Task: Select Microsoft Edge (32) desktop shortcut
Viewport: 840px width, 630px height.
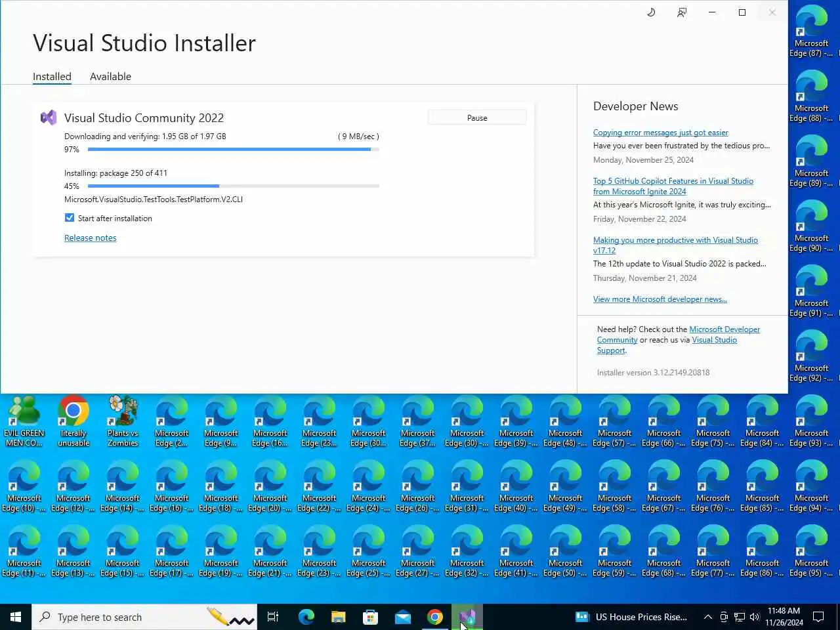Action: (x=467, y=552)
